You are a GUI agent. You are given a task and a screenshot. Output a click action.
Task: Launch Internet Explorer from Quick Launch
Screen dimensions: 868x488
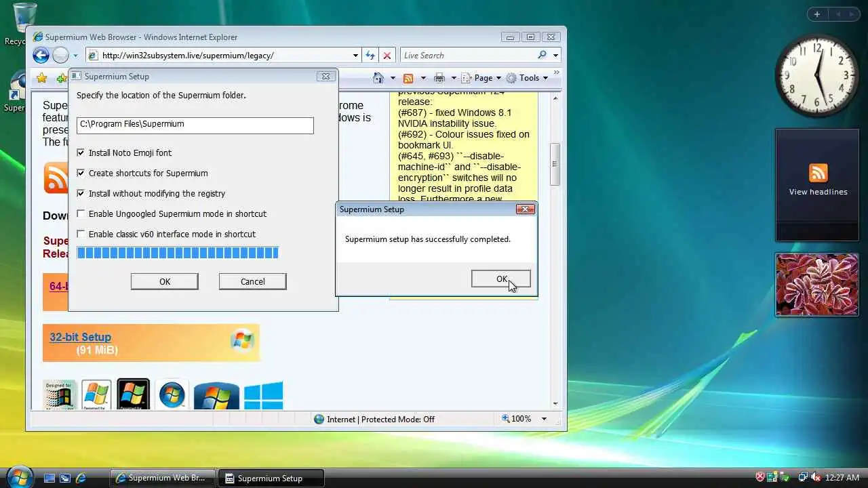pos(81,478)
